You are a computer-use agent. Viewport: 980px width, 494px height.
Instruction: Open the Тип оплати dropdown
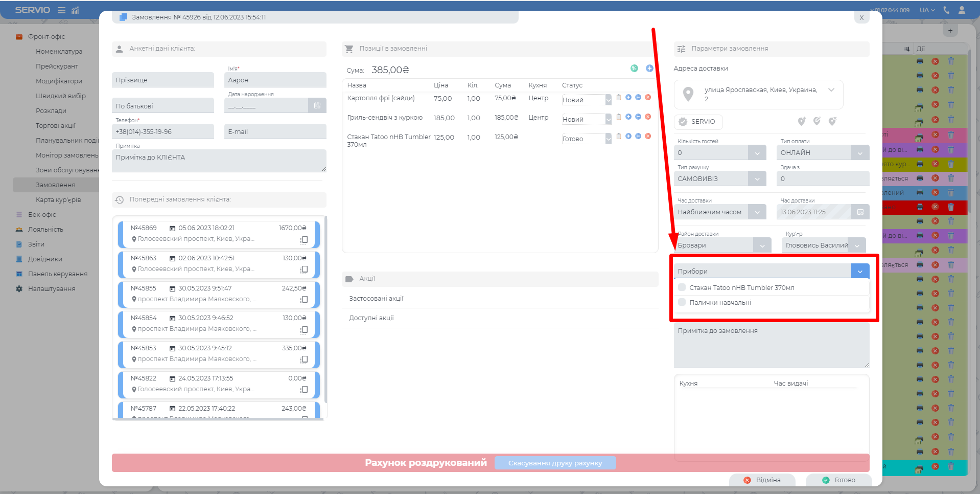coord(860,153)
